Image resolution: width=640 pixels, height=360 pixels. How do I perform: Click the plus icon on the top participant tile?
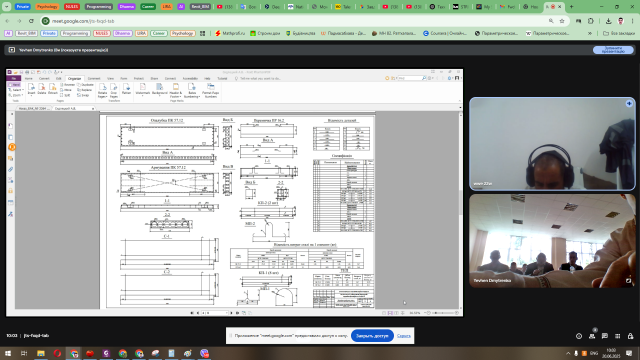[629, 104]
